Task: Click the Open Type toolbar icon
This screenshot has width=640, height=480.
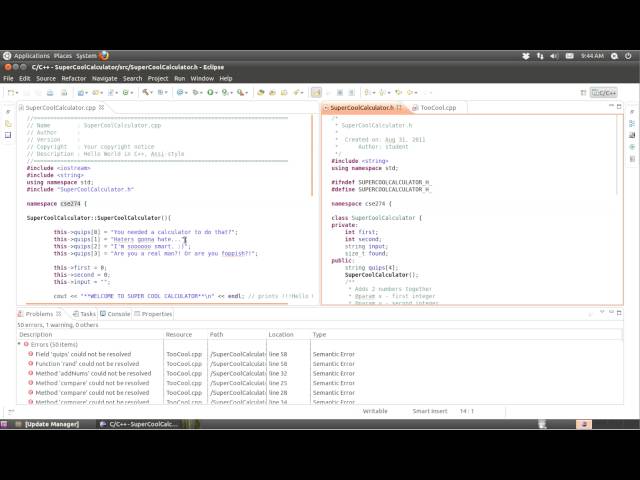Action: click(x=261, y=93)
